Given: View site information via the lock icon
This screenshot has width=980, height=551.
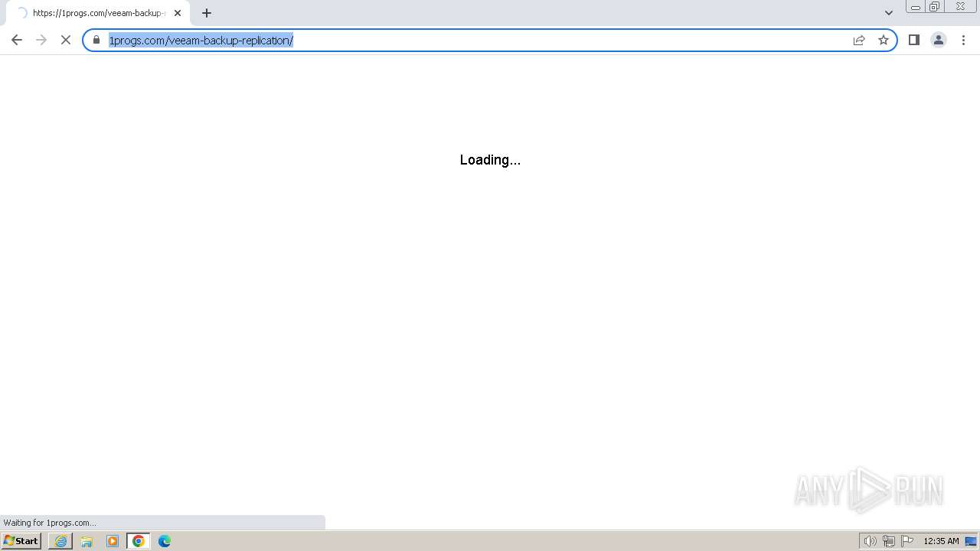Looking at the screenshot, I should pos(96,40).
